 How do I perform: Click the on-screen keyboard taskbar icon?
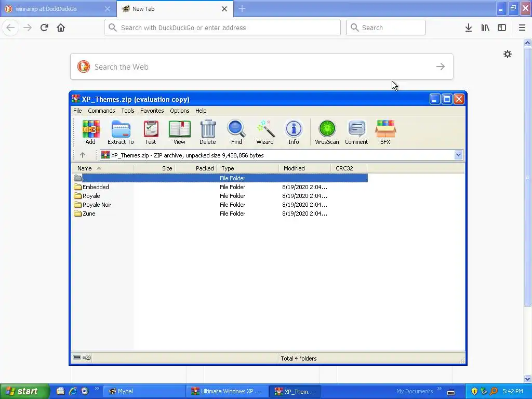click(x=451, y=392)
